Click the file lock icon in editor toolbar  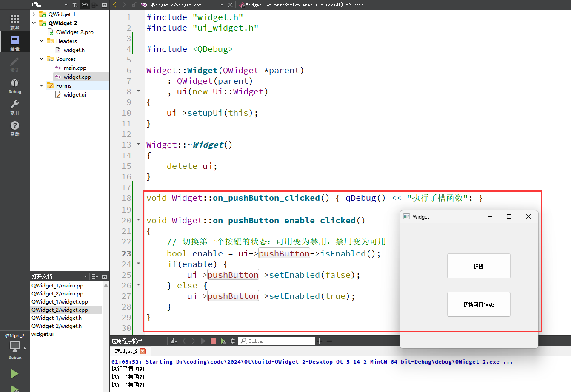tap(134, 5)
